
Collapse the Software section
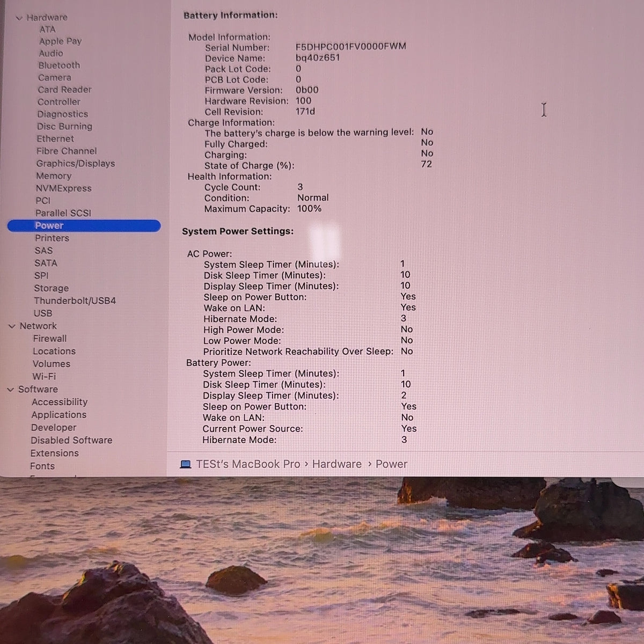(x=10, y=390)
